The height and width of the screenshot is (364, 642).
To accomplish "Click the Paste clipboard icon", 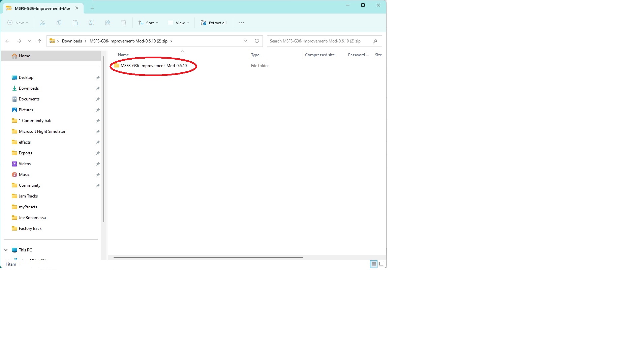I will [x=75, y=23].
